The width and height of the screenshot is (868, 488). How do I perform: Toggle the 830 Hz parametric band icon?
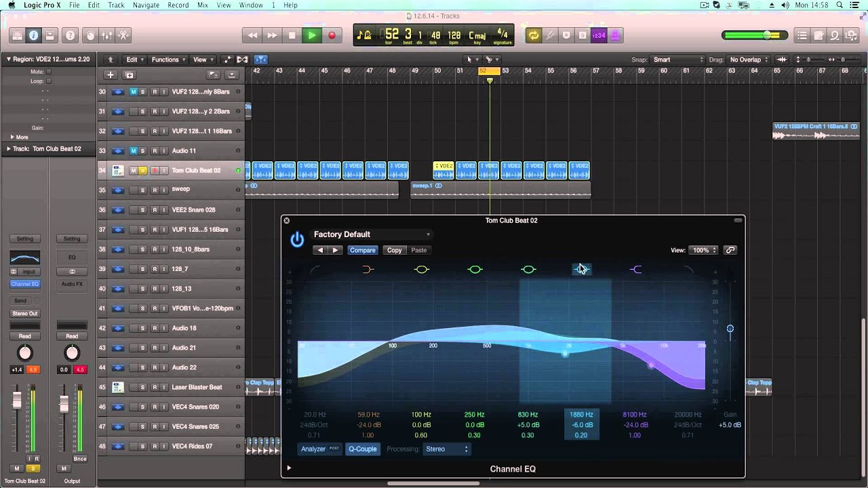(528, 269)
